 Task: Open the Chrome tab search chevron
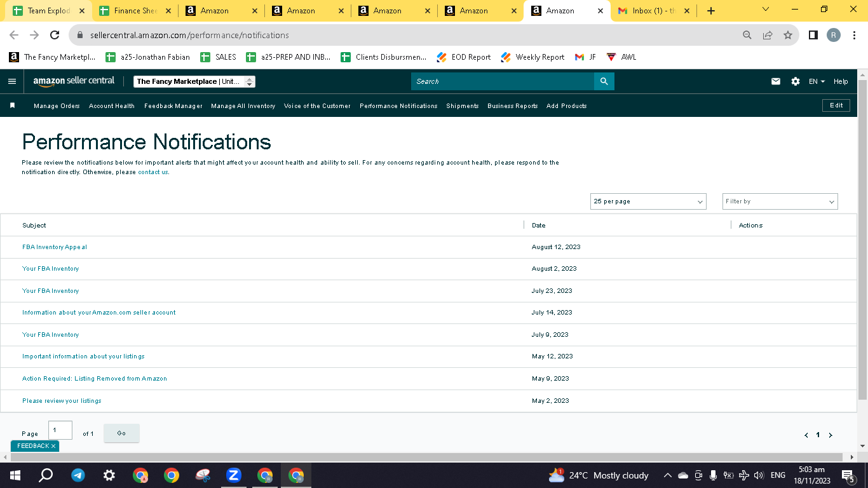click(x=765, y=10)
